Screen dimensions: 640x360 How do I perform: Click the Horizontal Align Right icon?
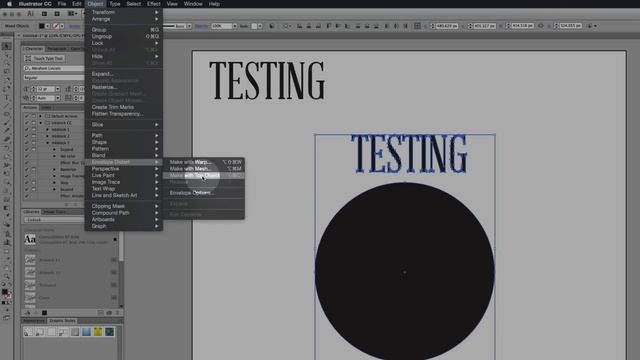(318, 26)
